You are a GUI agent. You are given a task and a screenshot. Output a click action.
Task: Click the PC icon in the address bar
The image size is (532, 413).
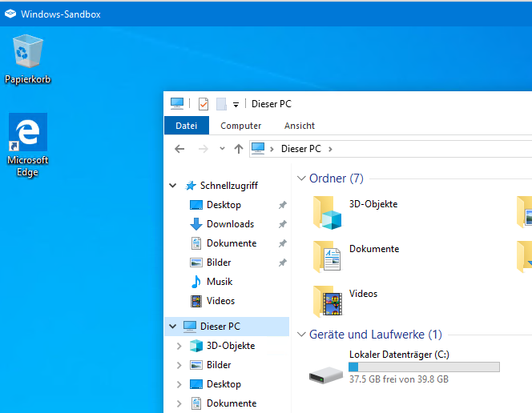click(x=258, y=148)
